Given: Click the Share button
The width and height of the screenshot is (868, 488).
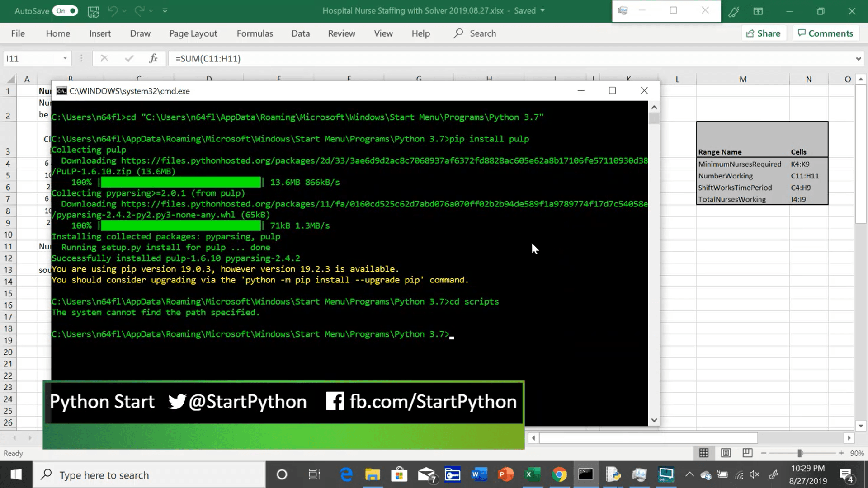Looking at the screenshot, I should pos(763,33).
